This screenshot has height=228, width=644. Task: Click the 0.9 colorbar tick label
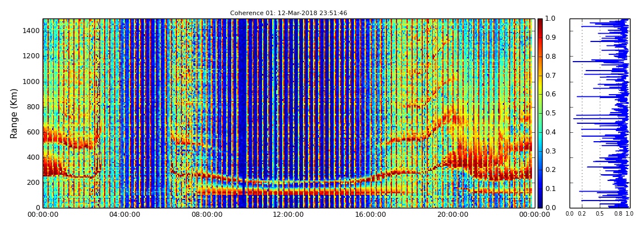(x=549, y=38)
